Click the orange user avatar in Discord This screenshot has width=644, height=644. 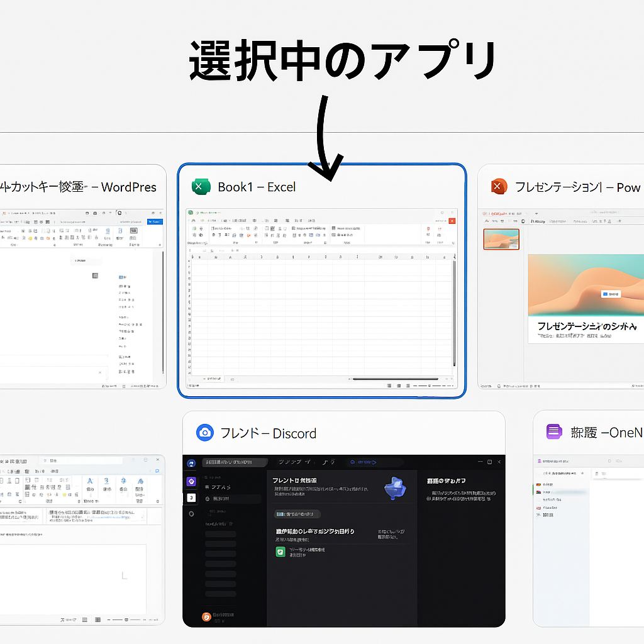tap(206, 617)
